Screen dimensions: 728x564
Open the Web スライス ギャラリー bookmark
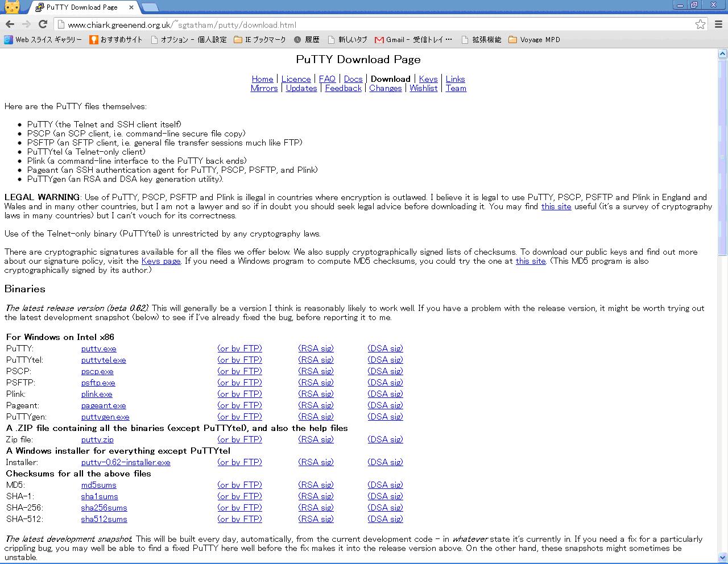point(43,40)
